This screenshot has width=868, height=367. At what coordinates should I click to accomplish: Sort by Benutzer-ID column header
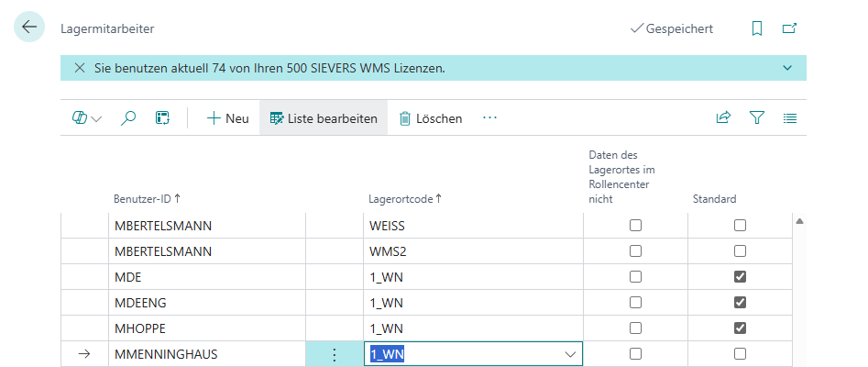pyautogui.click(x=146, y=198)
